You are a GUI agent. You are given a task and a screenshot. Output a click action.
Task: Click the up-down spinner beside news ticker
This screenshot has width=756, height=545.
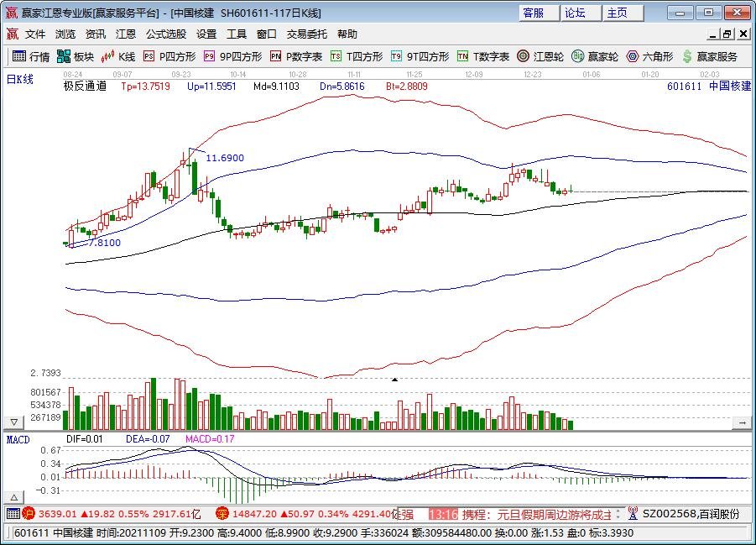tap(618, 514)
